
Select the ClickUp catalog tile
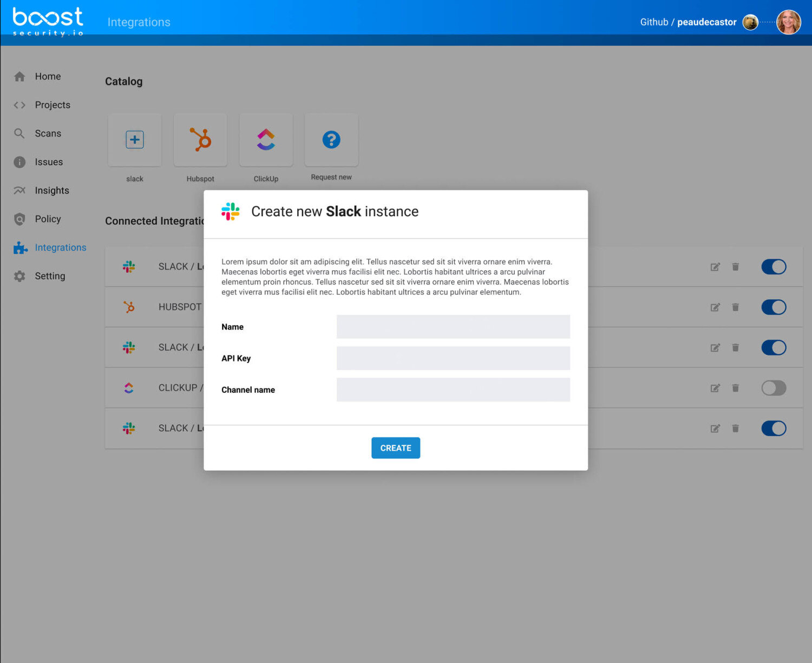(x=266, y=140)
